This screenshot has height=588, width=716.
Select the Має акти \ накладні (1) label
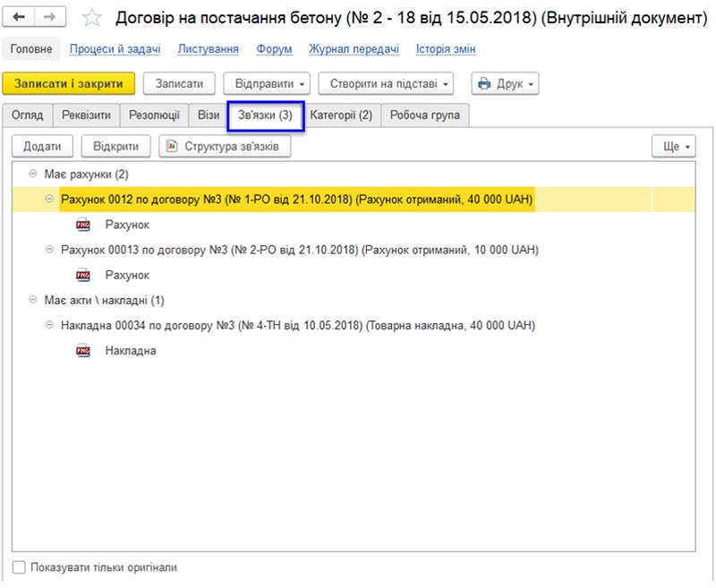104,300
